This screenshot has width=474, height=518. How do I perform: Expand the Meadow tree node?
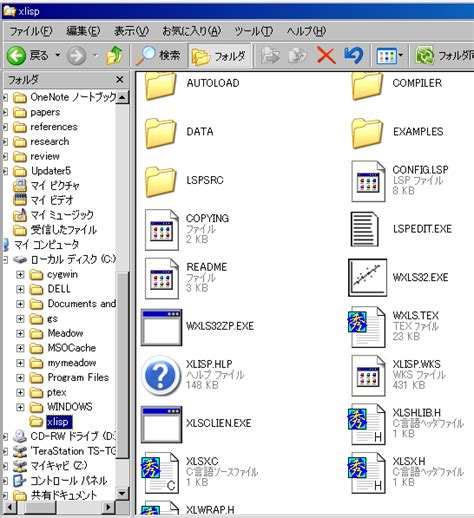[x=20, y=333]
